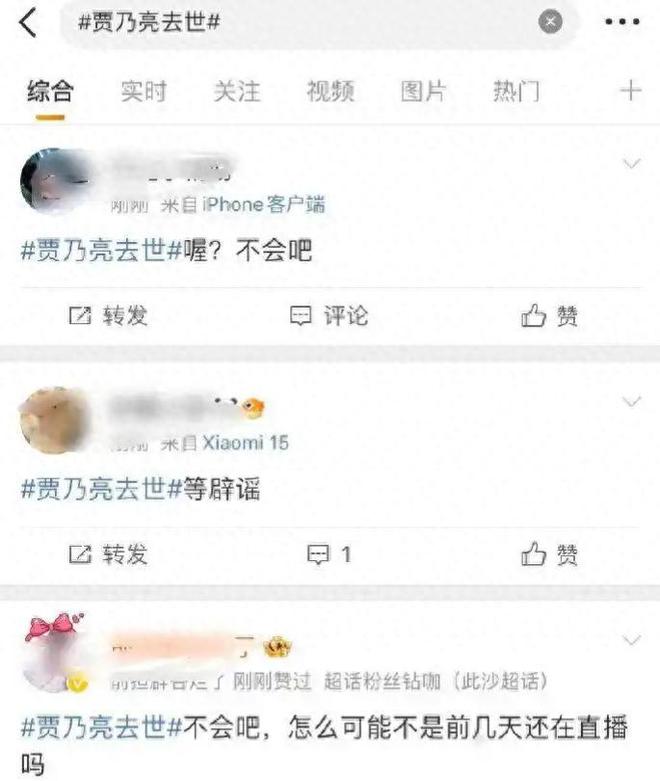Open the hashtag link in the first post
Image resolution: width=660 pixels, height=781 pixels.
coord(101,250)
